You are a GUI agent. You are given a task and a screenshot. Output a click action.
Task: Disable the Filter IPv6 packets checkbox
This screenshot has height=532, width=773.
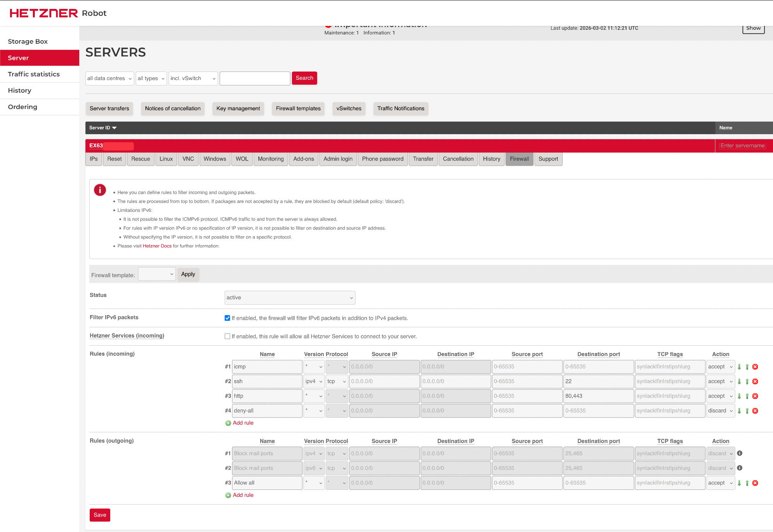point(227,318)
